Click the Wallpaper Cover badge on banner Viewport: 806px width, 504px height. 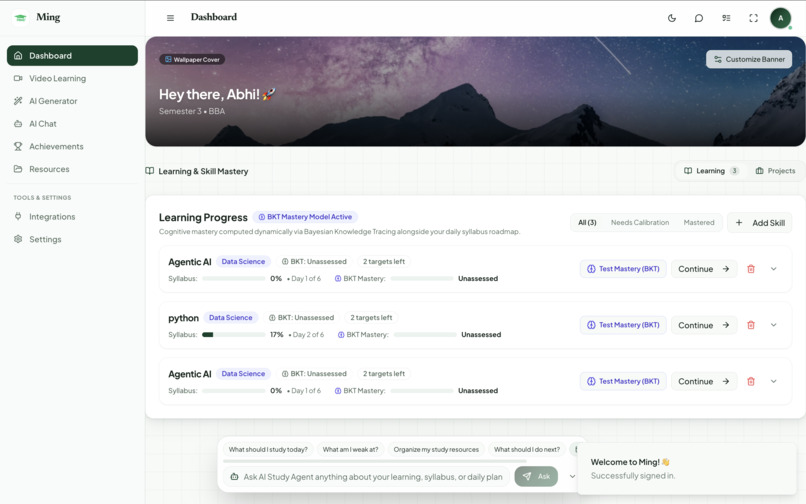click(x=192, y=60)
